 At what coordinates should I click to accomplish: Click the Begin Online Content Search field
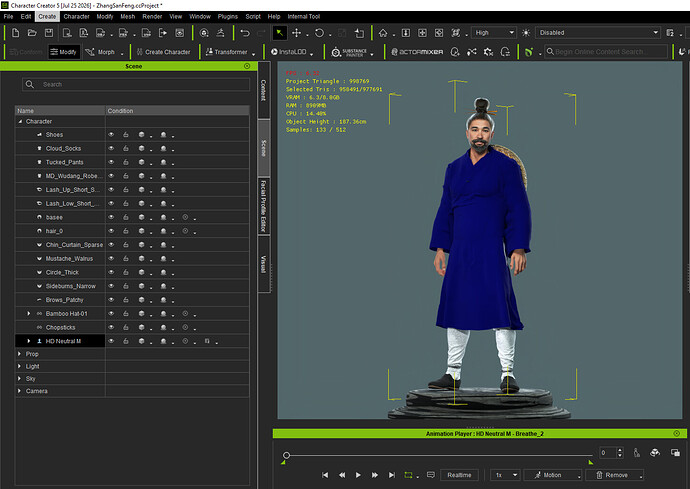pyautogui.click(x=606, y=52)
